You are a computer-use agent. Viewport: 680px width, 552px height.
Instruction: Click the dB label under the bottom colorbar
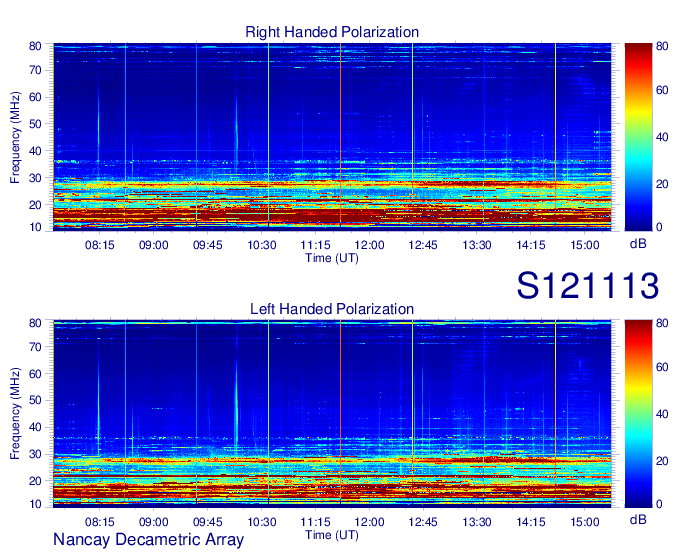638,520
